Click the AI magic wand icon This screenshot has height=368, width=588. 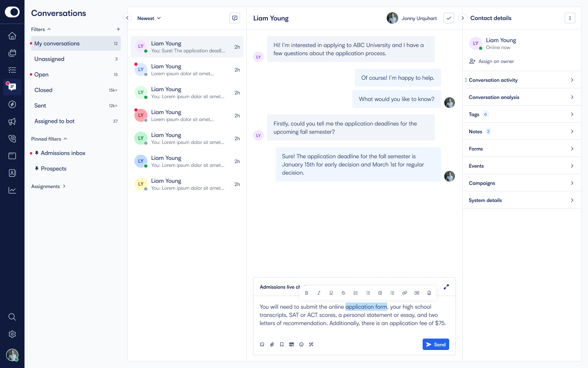(311, 344)
